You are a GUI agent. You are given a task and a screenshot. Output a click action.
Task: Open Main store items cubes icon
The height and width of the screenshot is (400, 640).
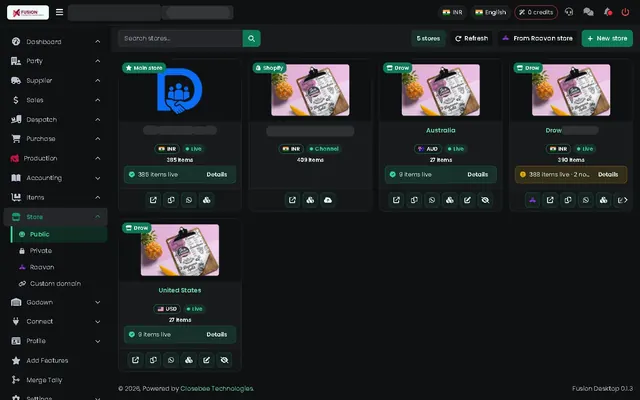pyautogui.click(x=207, y=200)
